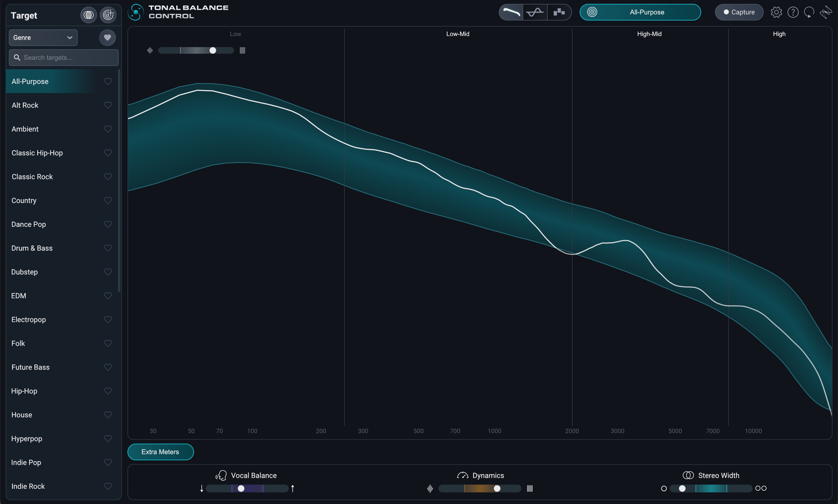This screenshot has width=838, height=504.
Task: Choose the Future Bass target
Action: 30,367
